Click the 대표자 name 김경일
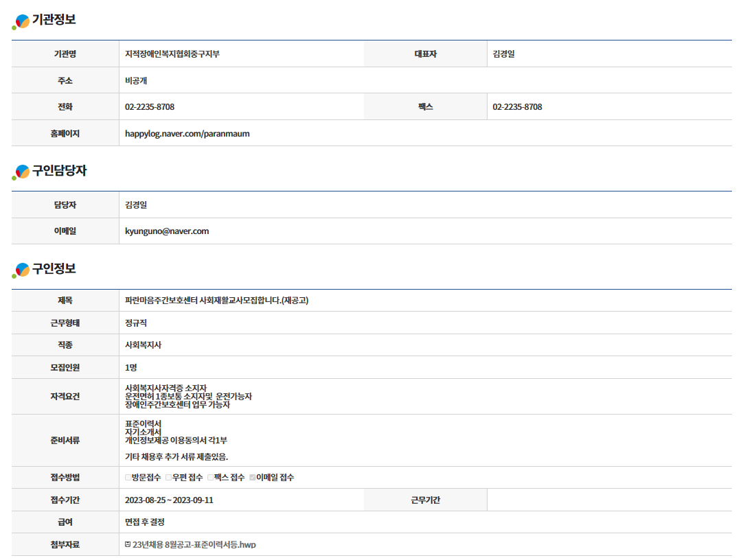The width and height of the screenshot is (756, 558). point(503,54)
